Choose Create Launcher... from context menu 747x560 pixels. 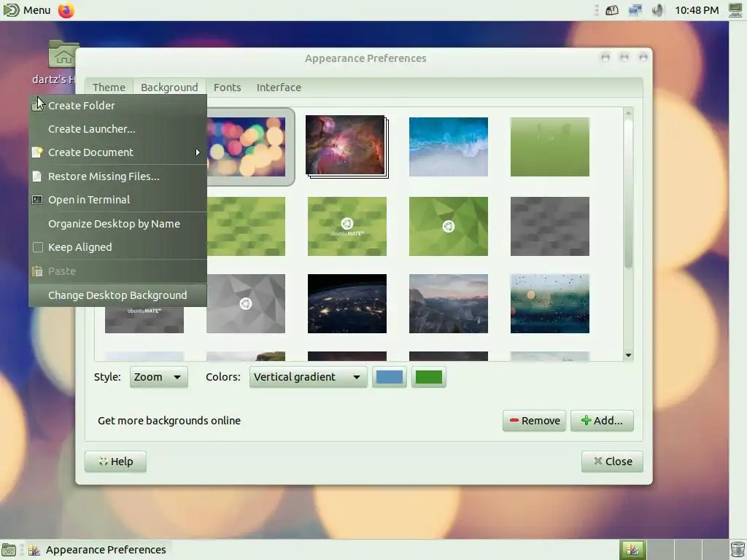(117, 128)
